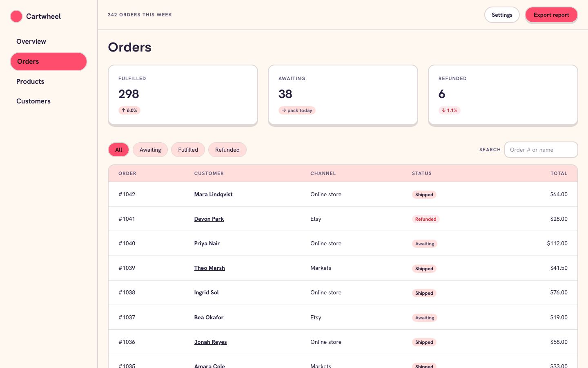Image resolution: width=588 pixels, height=368 pixels.
Task: Click the 6.0% increase badge
Action: (129, 110)
